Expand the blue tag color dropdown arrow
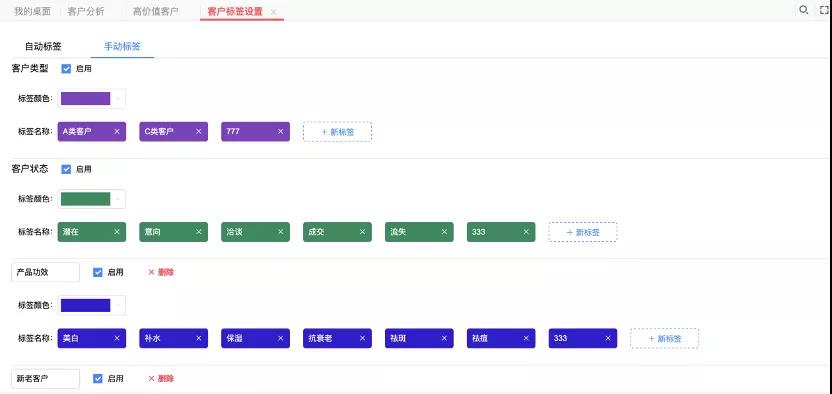832x394 pixels. [x=118, y=305]
